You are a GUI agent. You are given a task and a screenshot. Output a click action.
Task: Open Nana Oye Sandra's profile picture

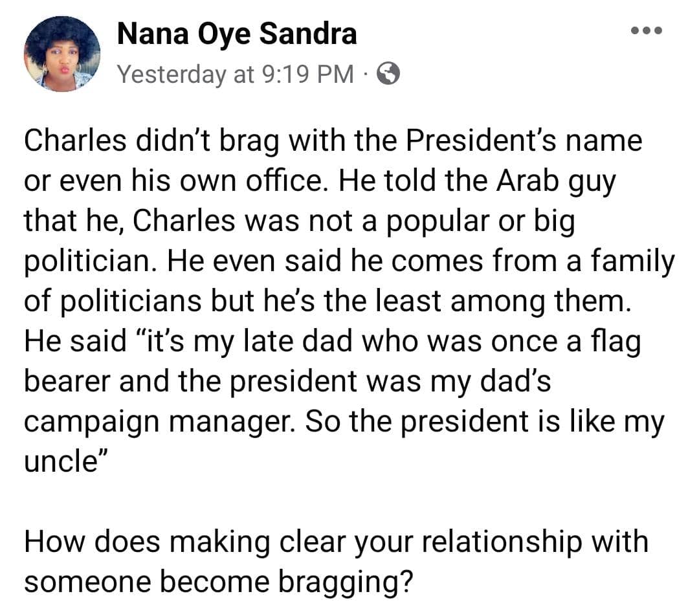coord(62,54)
